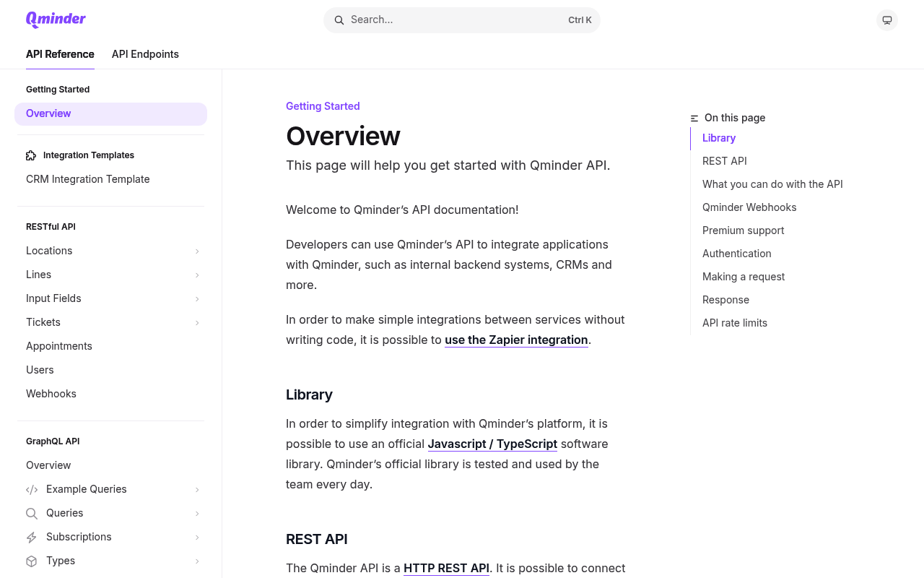Image resolution: width=924 pixels, height=578 pixels.
Task: Click the Getting Started sidebar heading
Action: [58, 90]
